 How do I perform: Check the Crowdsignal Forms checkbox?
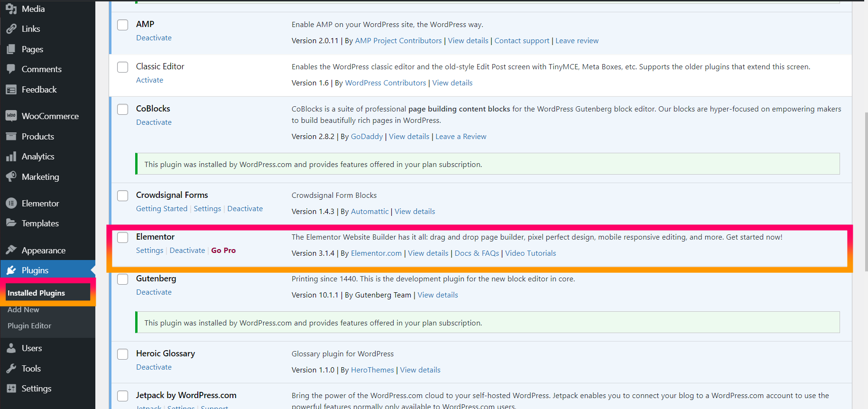123,195
